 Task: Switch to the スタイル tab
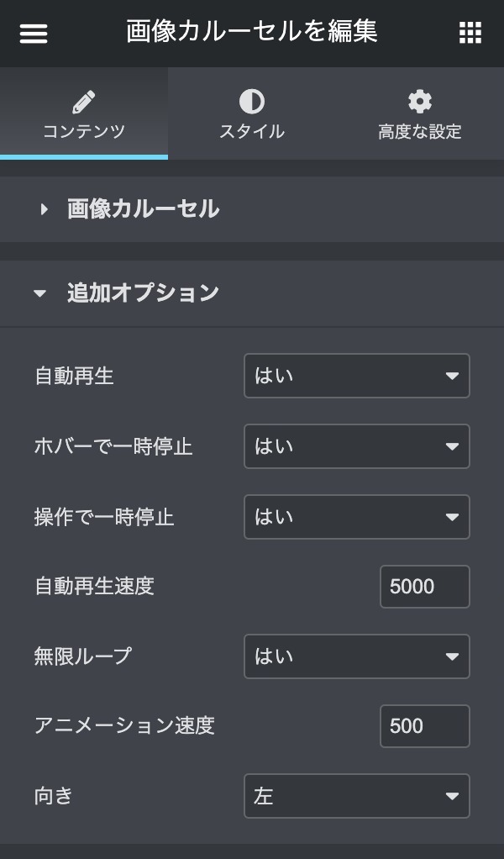[x=251, y=132]
